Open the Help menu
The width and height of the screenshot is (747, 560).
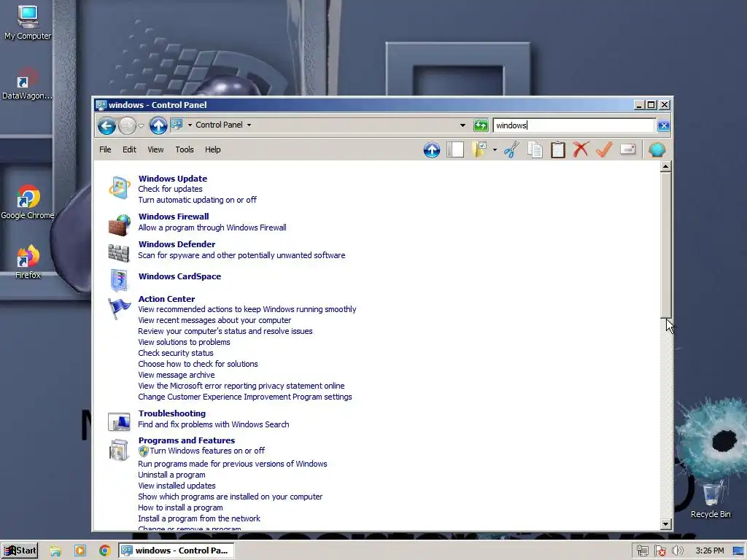(212, 149)
